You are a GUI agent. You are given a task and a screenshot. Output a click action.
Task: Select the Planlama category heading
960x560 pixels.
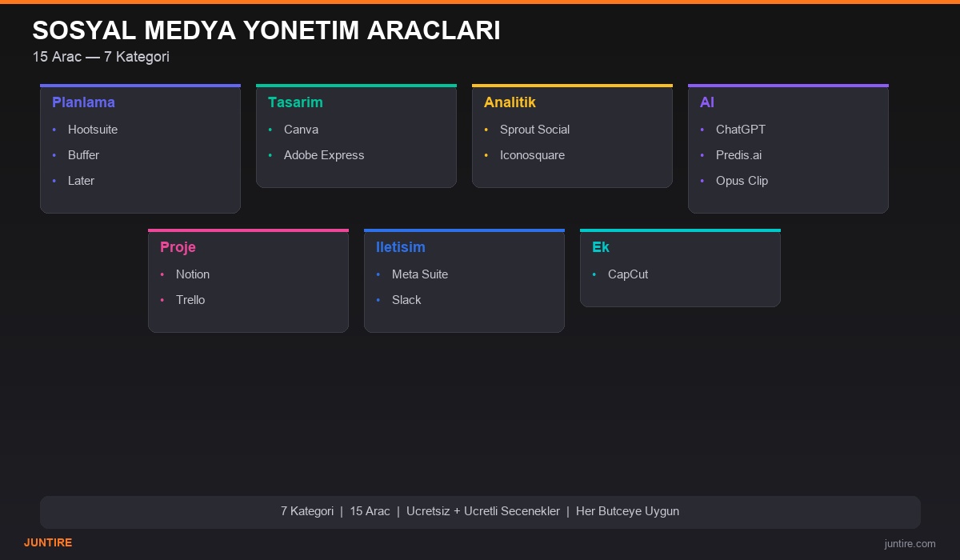pos(83,102)
